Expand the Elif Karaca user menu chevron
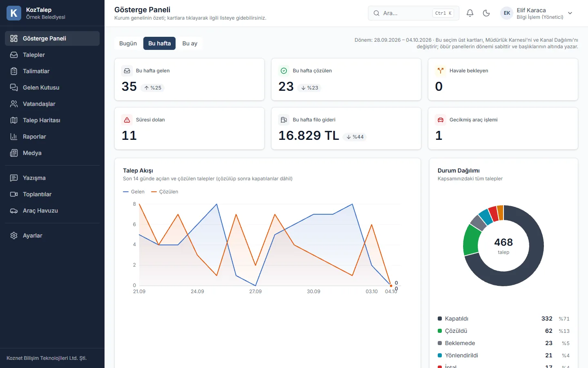The width and height of the screenshot is (588, 368). [570, 13]
